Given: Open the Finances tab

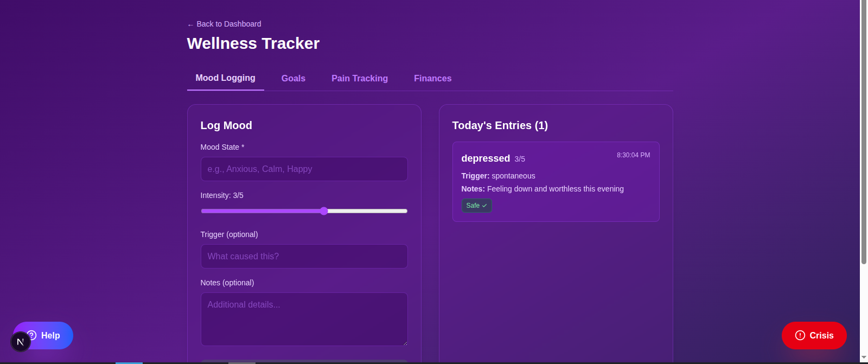Looking at the screenshot, I should (433, 79).
